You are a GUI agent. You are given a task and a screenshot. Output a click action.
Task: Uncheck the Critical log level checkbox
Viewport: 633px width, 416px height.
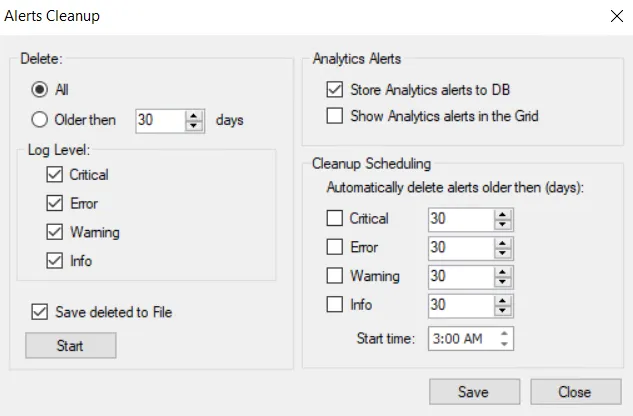tap(54, 174)
